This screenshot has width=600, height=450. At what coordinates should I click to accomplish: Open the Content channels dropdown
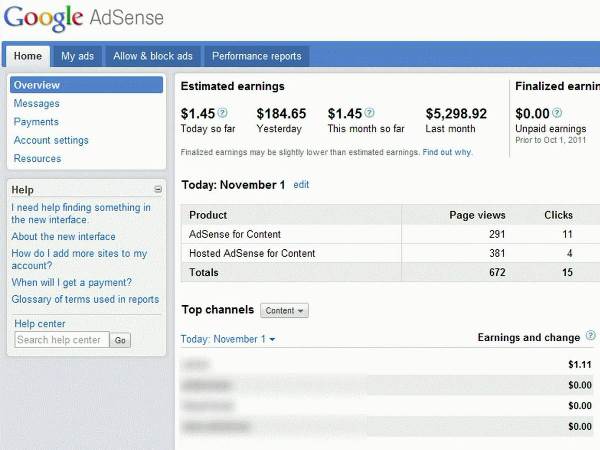[285, 311]
